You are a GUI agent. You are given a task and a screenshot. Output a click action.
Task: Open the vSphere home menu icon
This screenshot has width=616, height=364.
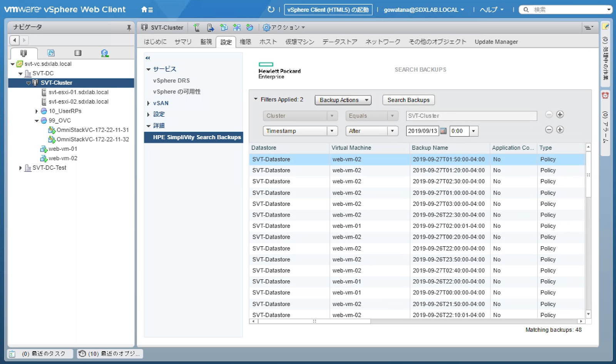point(147,10)
